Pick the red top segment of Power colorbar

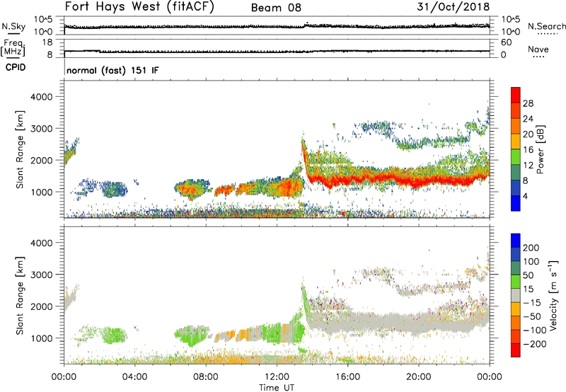516,96
